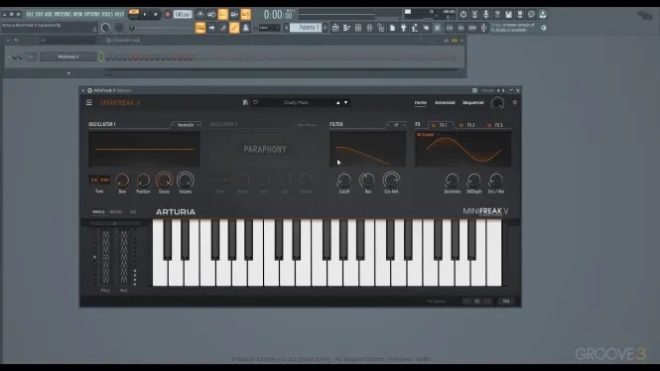Click the Oscillator 1 Decay knob
Image resolution: width=660 pixels, height=371 pixels.
point(164,180)
